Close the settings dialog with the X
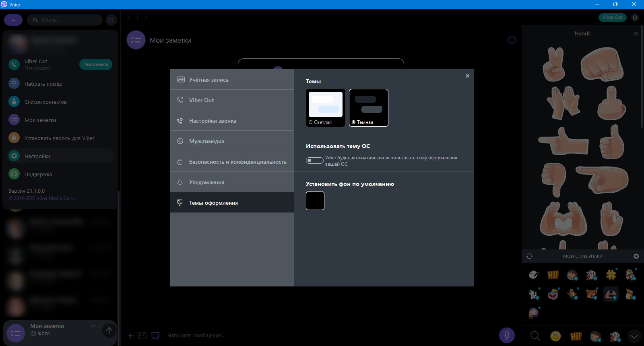 click(467, 76)
